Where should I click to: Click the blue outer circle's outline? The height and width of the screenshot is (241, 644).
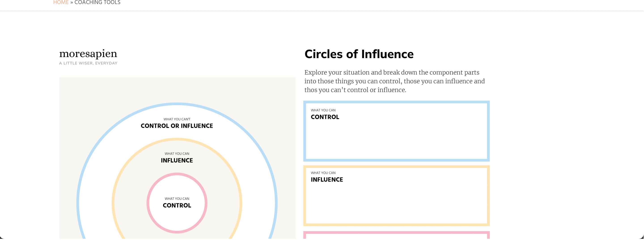click(177, 104)
